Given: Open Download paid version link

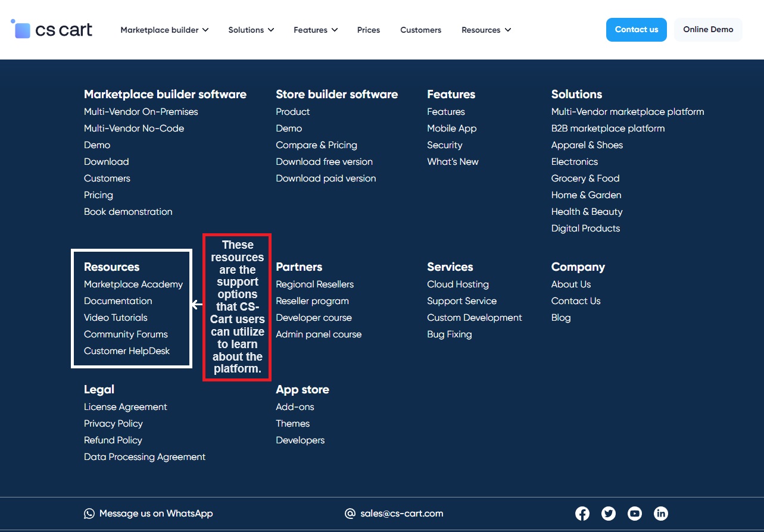Looking at the screenshot, I should pyautogui.click(x=326, y=179).
